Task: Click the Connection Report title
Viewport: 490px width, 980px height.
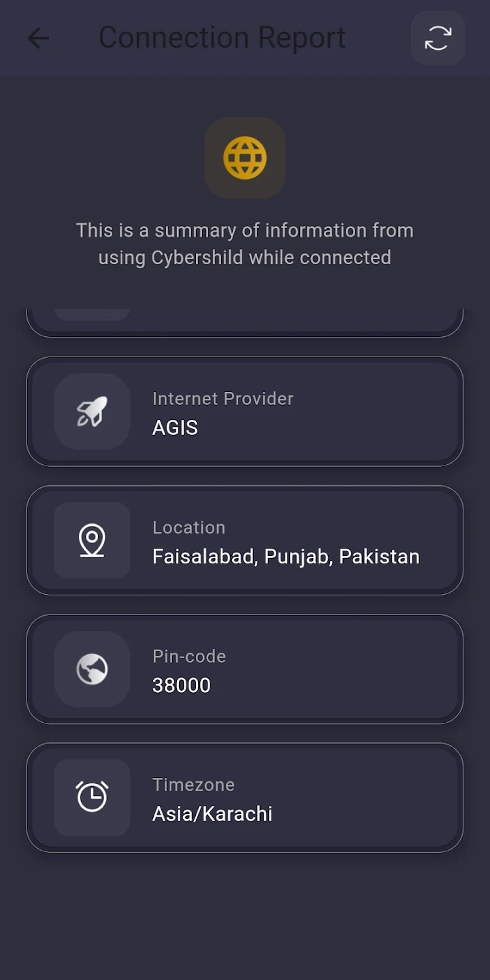Action: [222, 37]
